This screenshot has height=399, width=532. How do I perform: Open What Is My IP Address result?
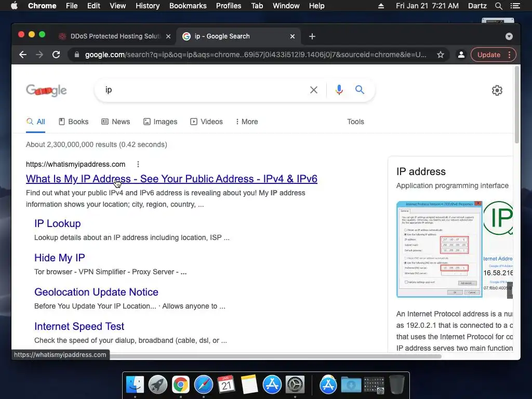click(x=171, y=179)
